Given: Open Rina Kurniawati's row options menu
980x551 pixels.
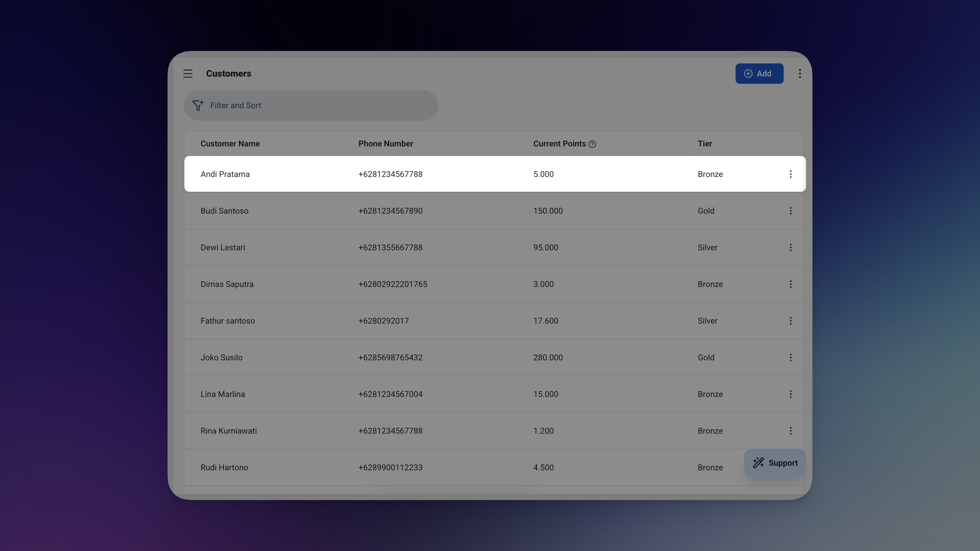Looking at the screenshot, I should (791, 431).
